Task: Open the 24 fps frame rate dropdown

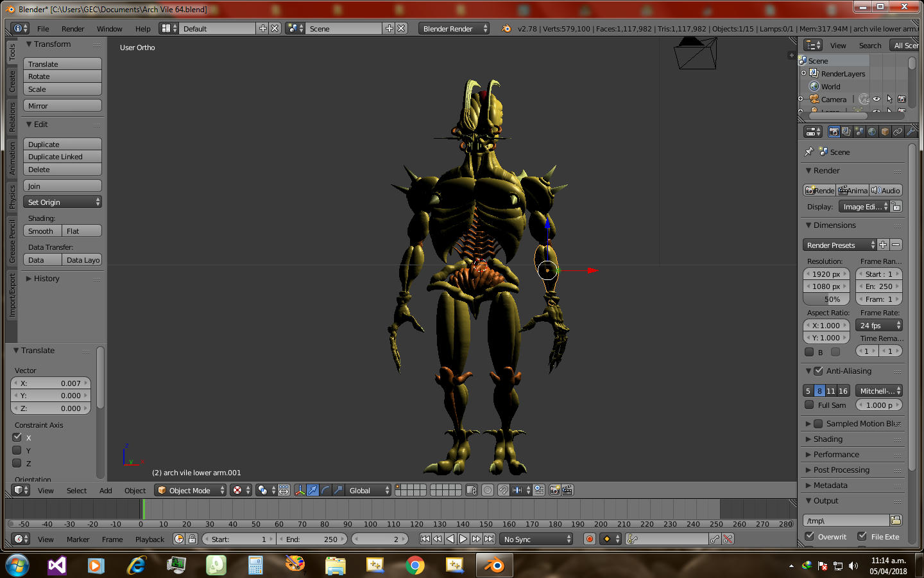Action: tap(879, 325)
